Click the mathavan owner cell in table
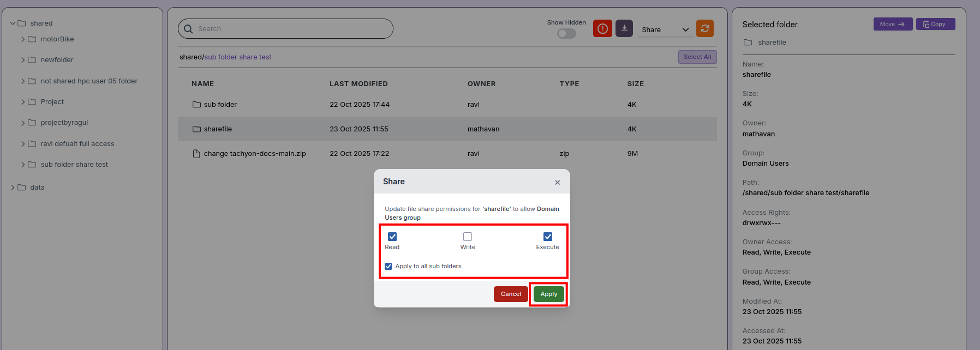This screenshot has height=350, width=980. coord(483,129)
